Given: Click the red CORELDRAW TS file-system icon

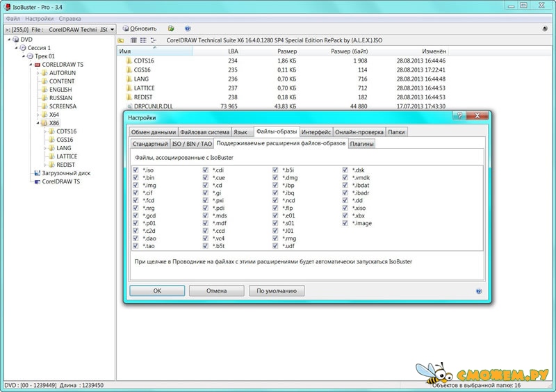Looking at the screenshot, I should click(38, 65).
